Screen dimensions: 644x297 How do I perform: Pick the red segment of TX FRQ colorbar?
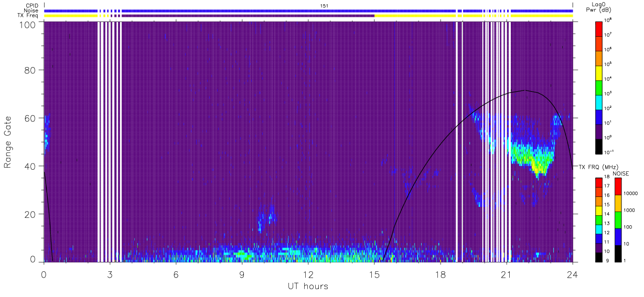point(600,183)
